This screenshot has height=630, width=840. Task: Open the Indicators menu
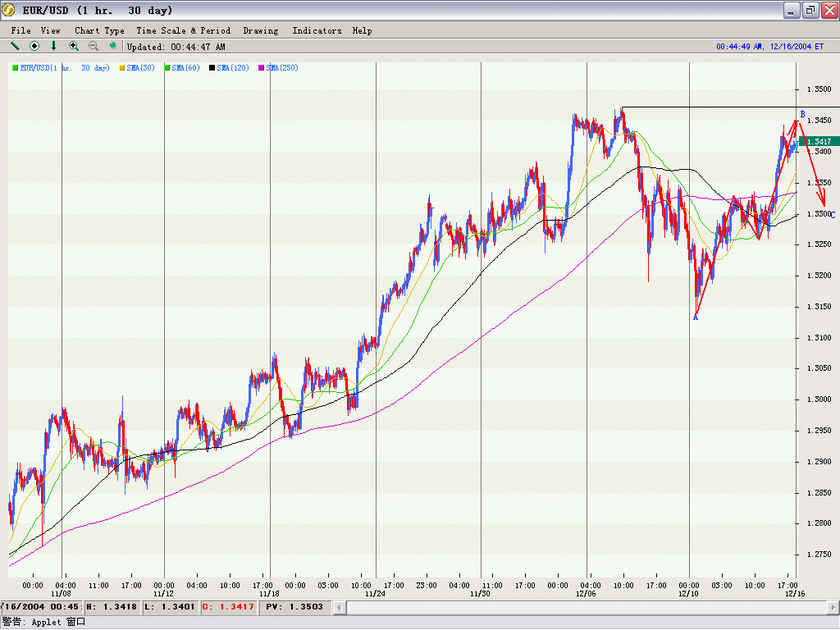point(317,30)
